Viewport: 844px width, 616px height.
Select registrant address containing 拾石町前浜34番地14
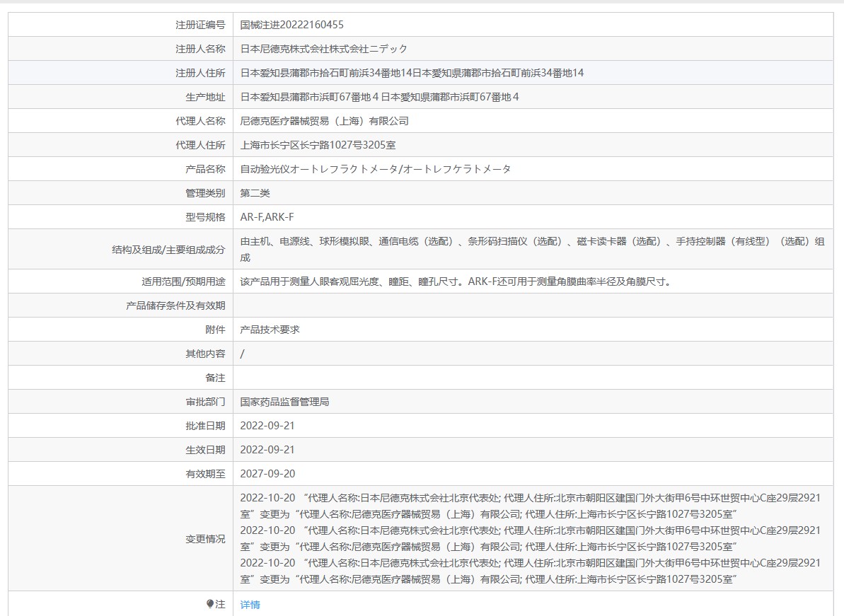[412, 73]
